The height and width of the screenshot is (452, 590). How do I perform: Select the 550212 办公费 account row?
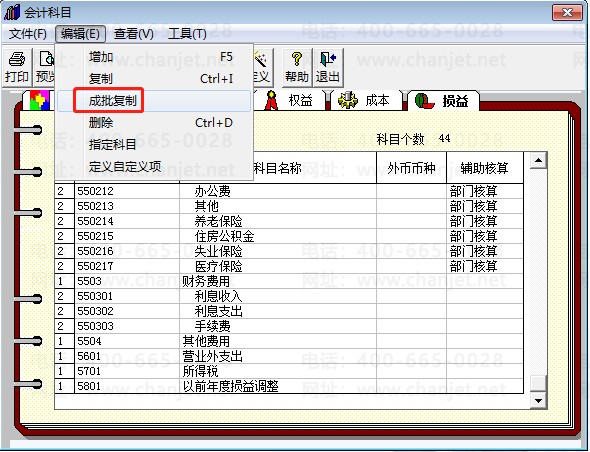click(289, 191)
